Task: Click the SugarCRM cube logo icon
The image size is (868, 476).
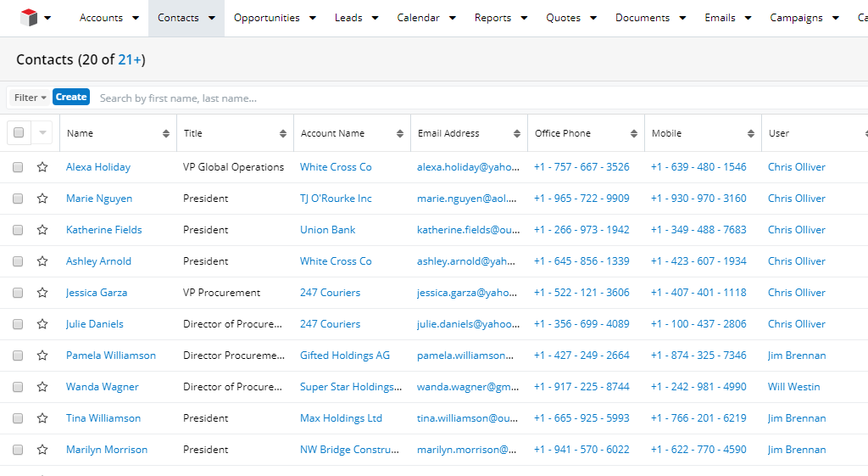Action: [29, 18]
